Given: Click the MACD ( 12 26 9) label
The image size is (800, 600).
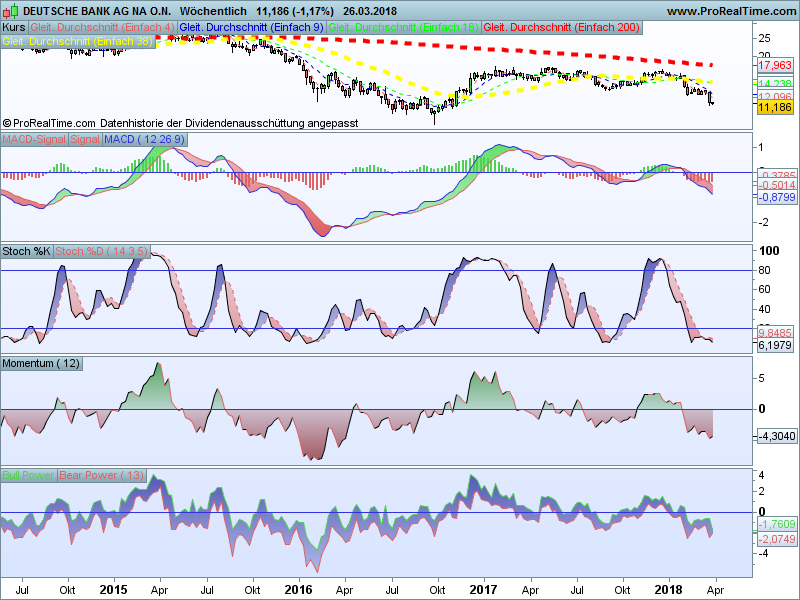Looking at the screenshot, I should click(x=144, y=139).
